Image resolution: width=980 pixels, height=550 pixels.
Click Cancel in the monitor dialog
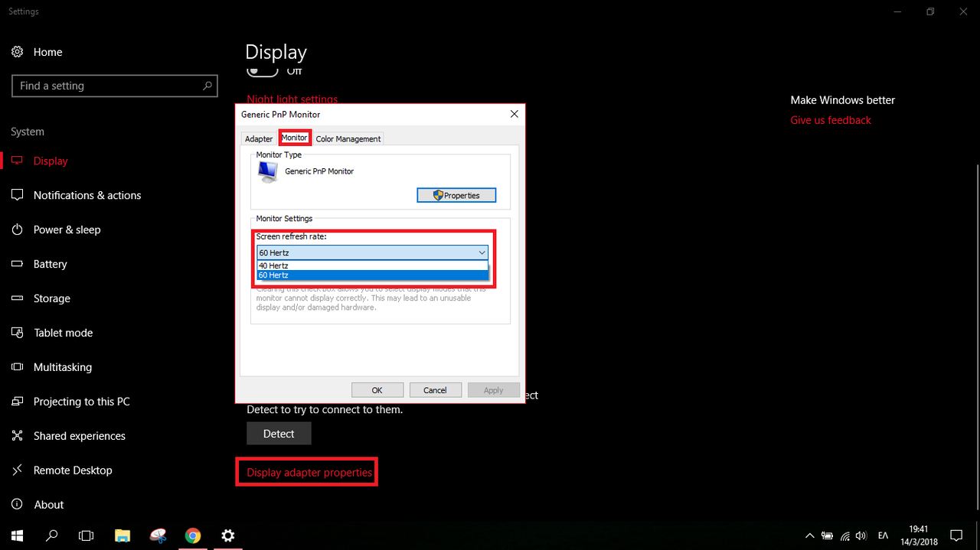(x=435, y=390)
